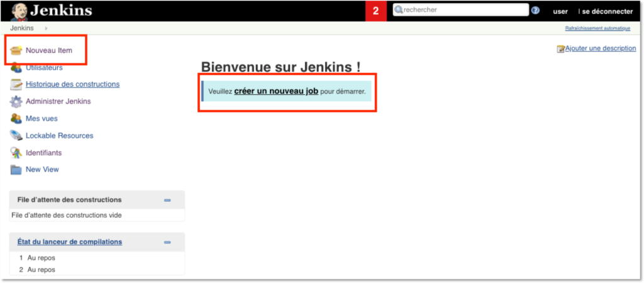The width and height of the screenshot is (644, 283).
Task: Open Mes vues link
Action: tap(42, 119)
